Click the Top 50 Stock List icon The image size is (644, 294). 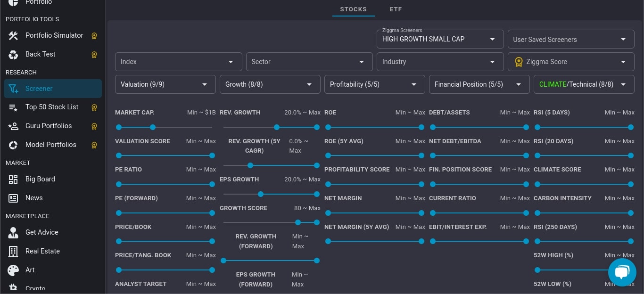(x=13, y=107)
